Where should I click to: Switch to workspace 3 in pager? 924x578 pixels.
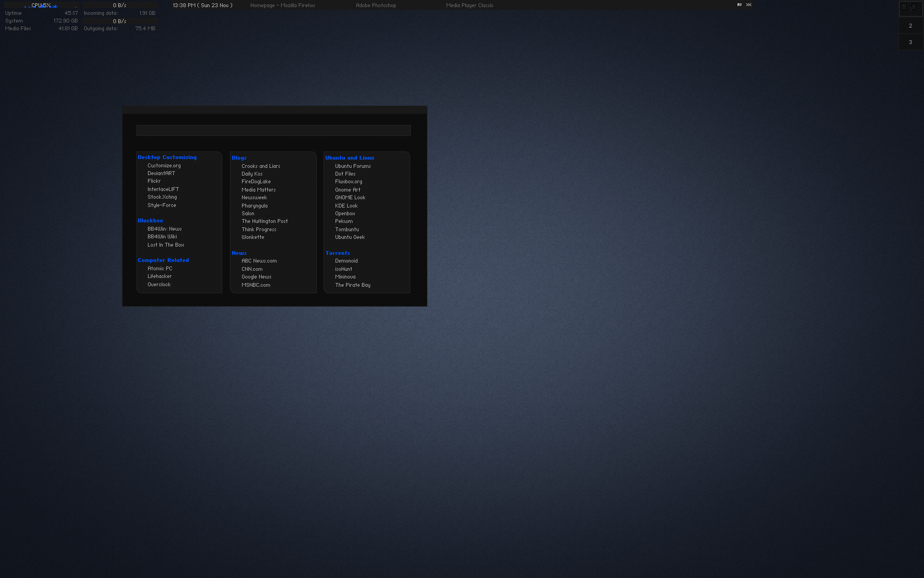click(910, 42)
